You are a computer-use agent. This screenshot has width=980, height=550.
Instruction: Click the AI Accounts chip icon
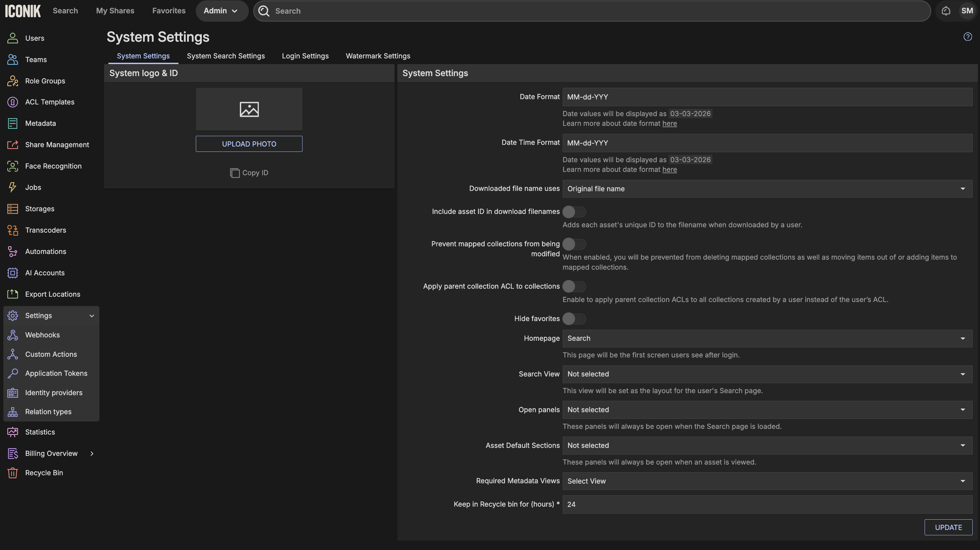point(13,273)
